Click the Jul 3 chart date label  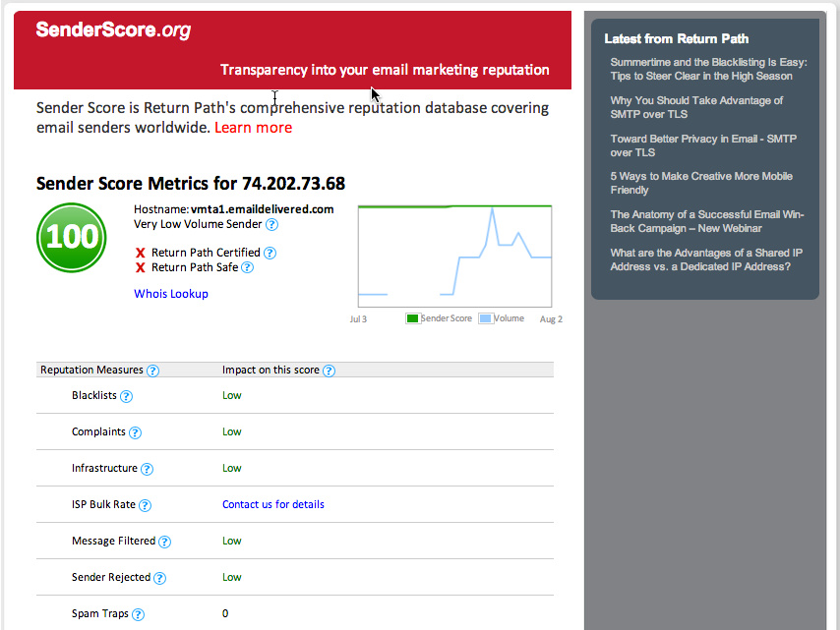(358, 319)
